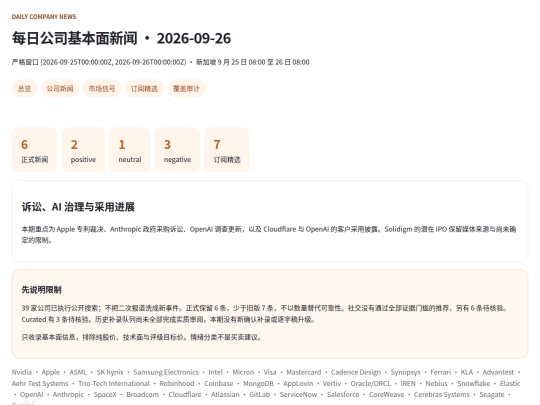Select the 2 positive stat card
Image resolution: width=540 pixels, height=405 pixels.
click(x=83, y=149)
